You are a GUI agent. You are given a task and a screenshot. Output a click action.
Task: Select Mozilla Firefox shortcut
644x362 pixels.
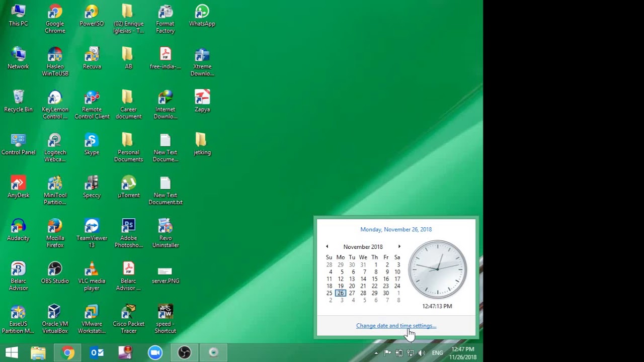click(55, 233)
